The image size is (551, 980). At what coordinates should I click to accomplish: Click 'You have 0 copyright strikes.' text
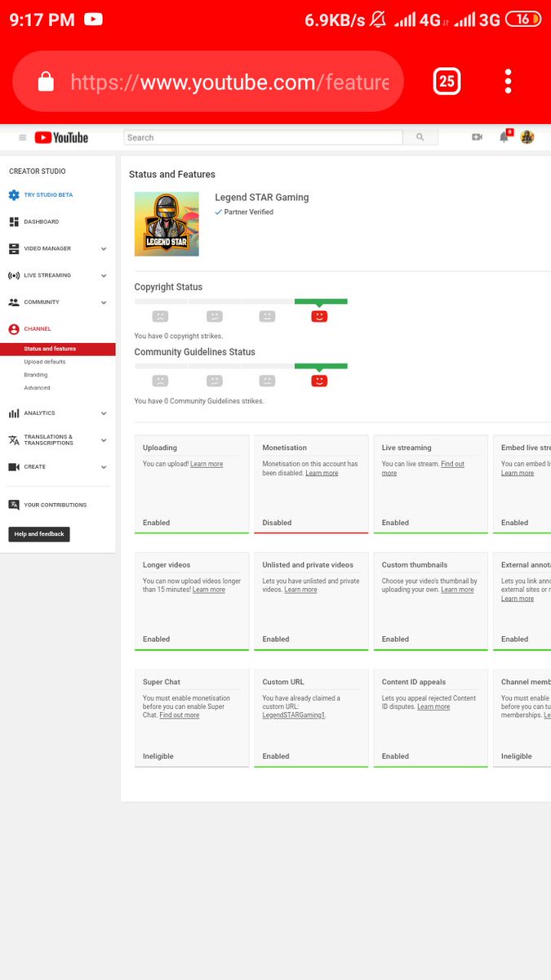click(179, 336)
